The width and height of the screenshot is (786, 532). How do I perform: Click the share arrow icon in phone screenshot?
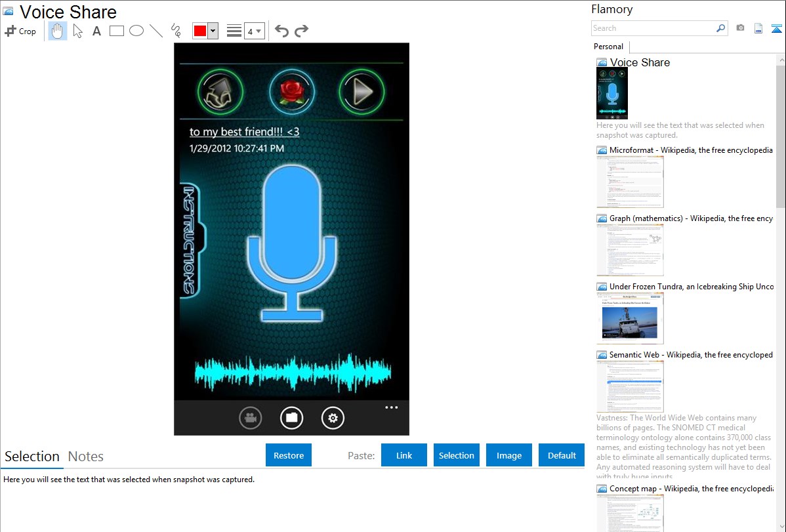click(220, 92)
